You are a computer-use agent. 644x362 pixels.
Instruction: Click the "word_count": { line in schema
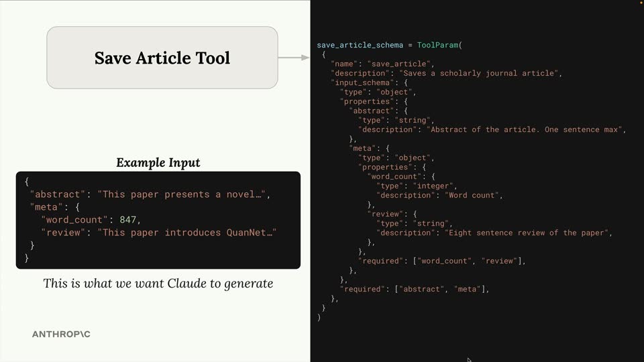[401, 176]
